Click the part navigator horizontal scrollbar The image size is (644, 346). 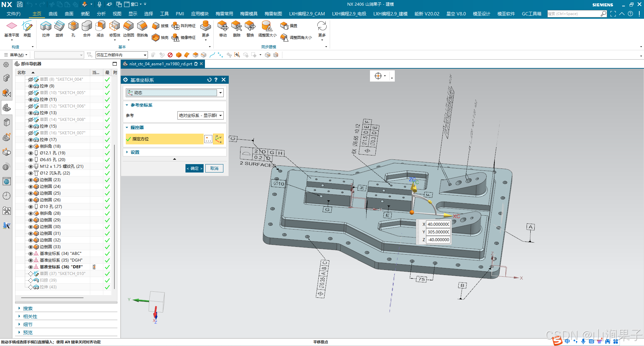[52, 297]
